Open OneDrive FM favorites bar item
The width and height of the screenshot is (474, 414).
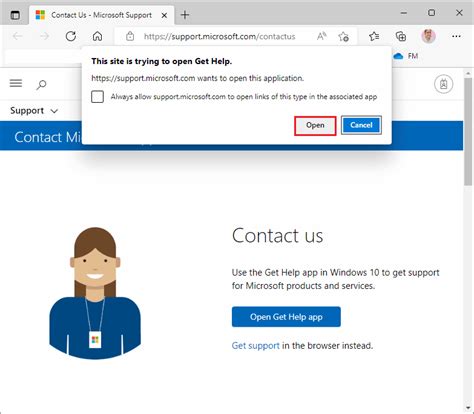tap(406, 56)
